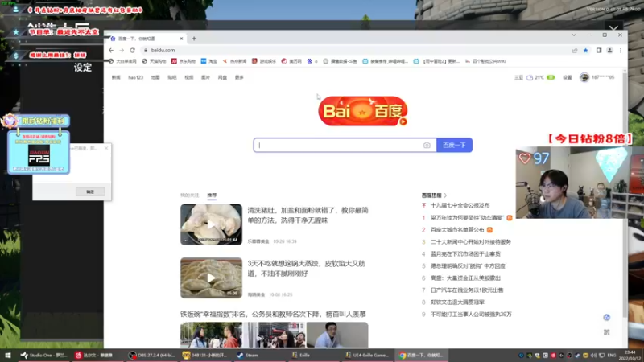Close the Baidu browser tab
Screen dimensions: 644x362
coord(181,39)
